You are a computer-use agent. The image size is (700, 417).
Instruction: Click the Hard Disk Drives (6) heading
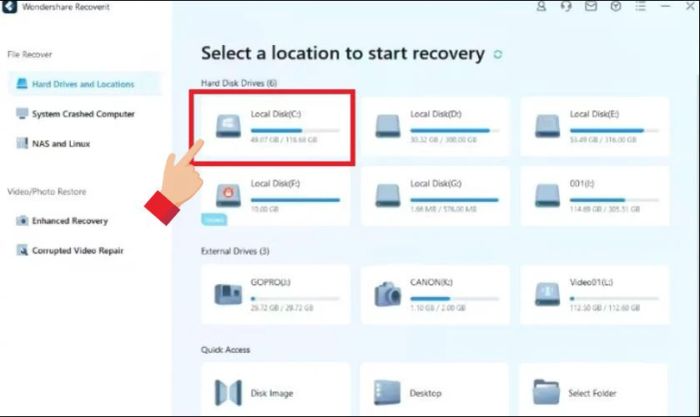(x=239, y=83)
